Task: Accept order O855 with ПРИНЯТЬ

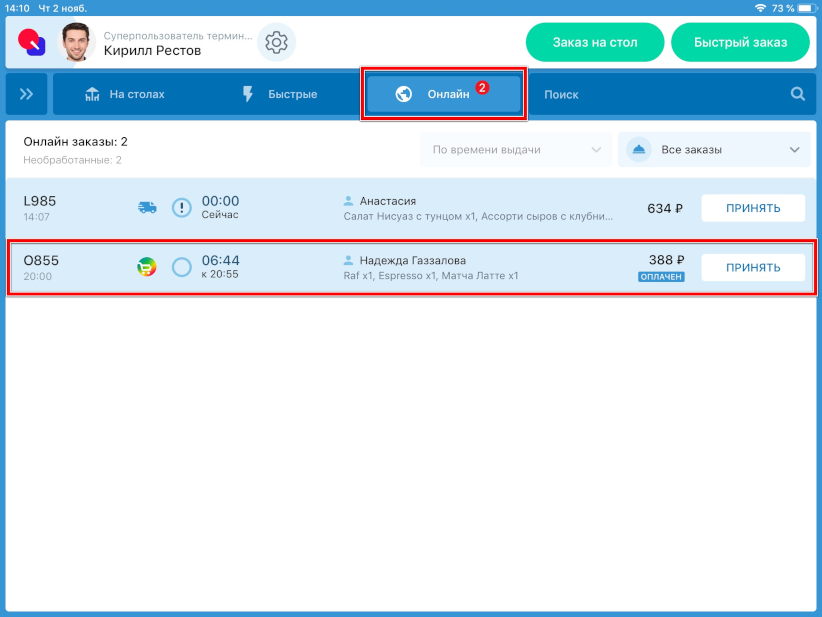Action: coord(753,267)
